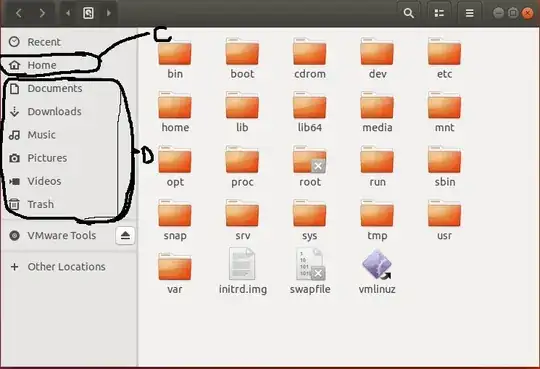This screenshot has height=369, width=540.
Task: Eject the VMware Tools disc
Action: [x=125, y=235]
